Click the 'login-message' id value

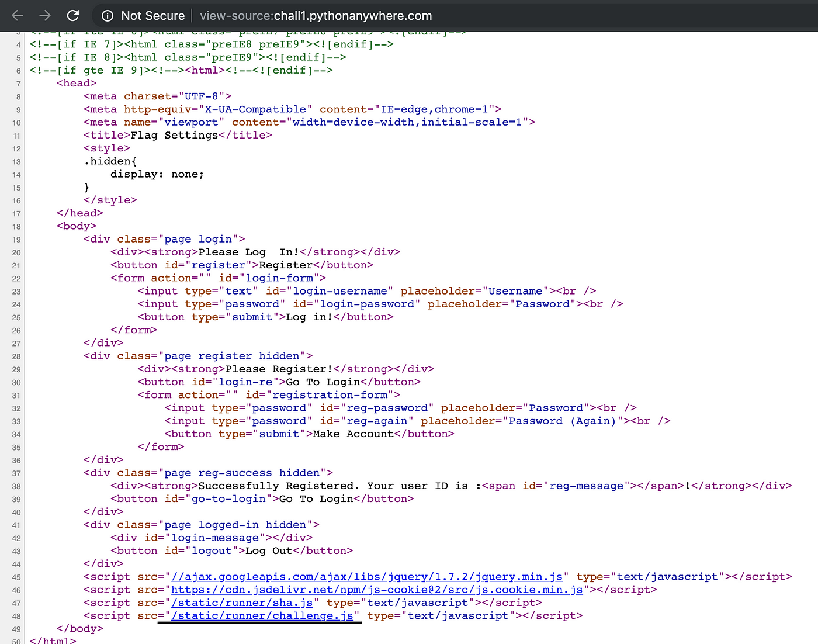pos(215,538)
